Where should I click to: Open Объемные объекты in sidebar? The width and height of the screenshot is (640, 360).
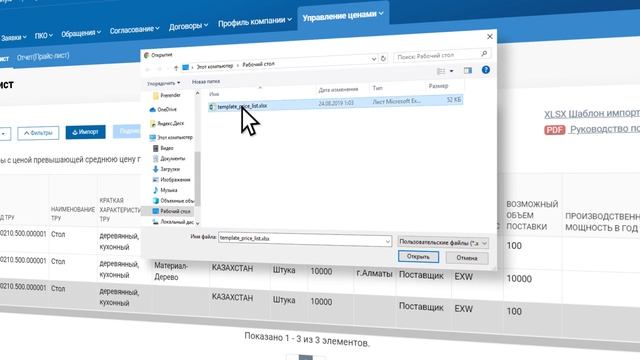173,201
